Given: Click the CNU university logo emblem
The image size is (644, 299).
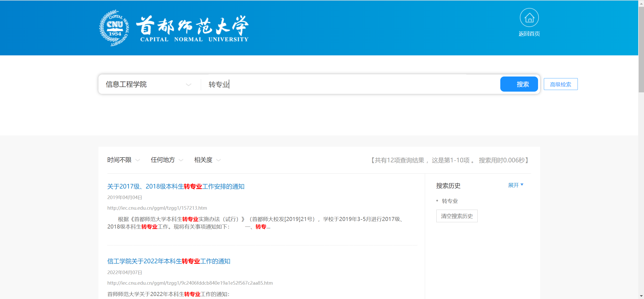Looking at the screenshot, I should (115, 28).
